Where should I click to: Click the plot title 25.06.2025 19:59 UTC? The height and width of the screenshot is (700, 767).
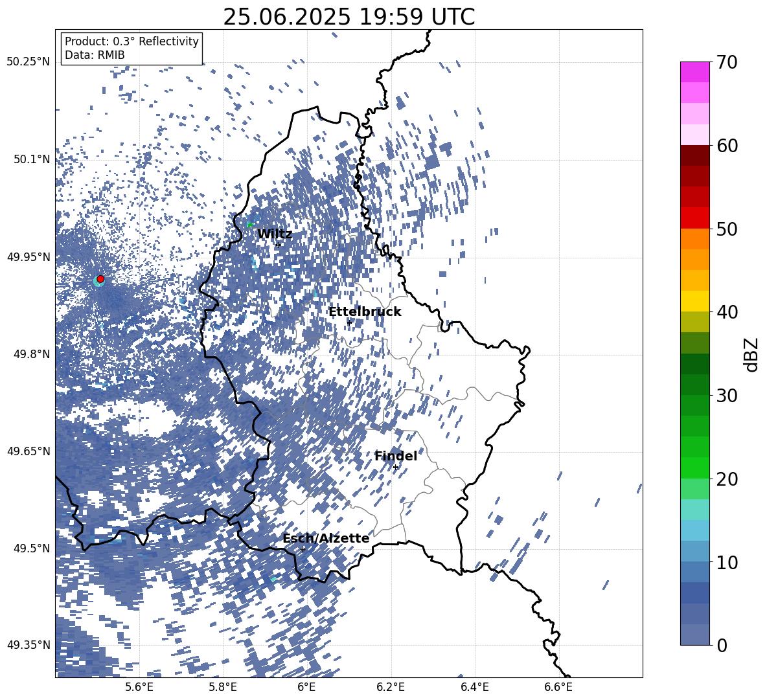click(x=349, y=17)
